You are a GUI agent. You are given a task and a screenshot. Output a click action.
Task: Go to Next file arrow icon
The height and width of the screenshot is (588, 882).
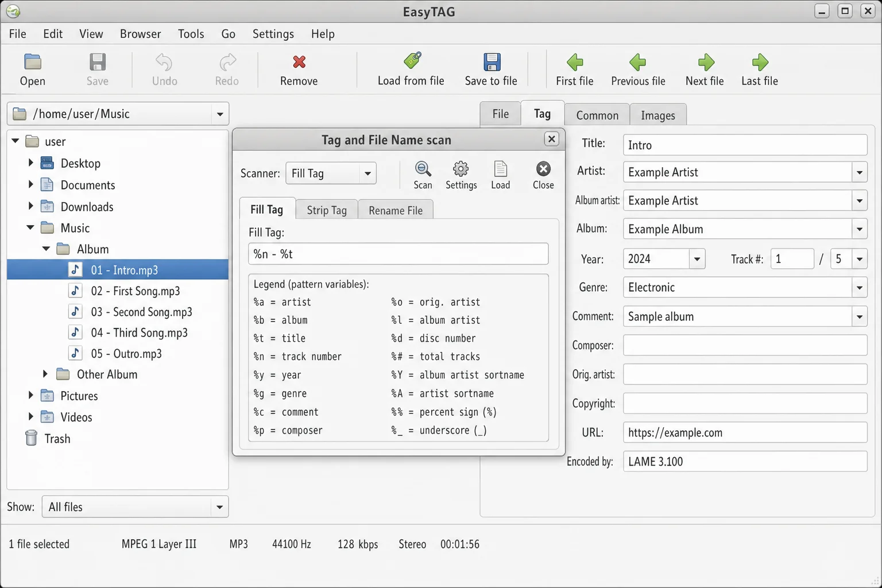pos(706,61)
